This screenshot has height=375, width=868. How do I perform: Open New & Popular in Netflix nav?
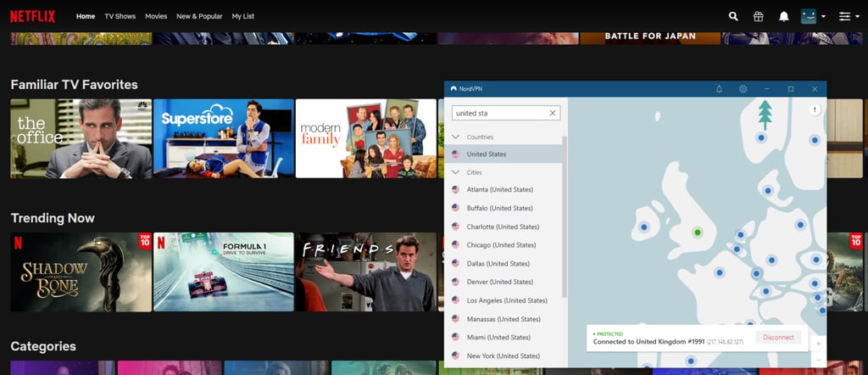click(199, 16)
